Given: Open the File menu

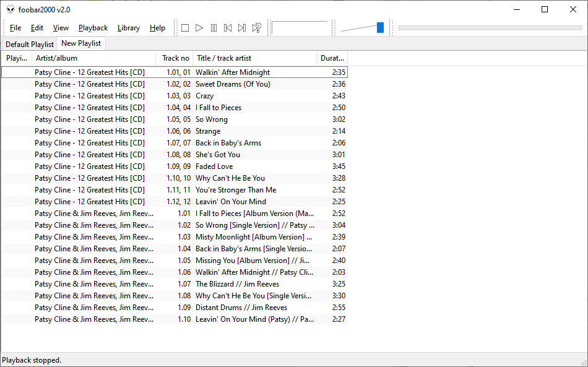Looking at the screenshot, I should pos(15,28).
